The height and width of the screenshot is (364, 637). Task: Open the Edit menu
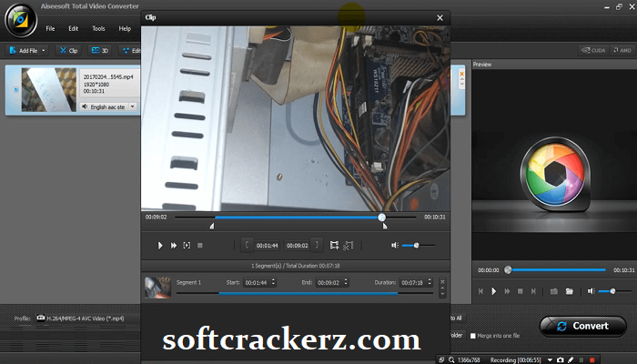[x=73, y=28]
